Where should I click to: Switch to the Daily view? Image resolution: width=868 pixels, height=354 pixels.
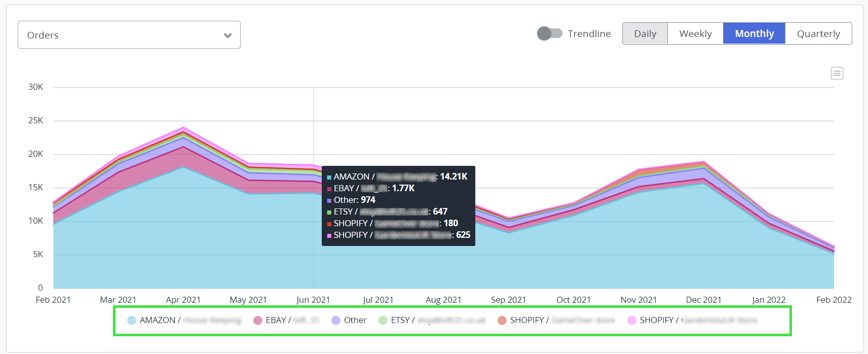pyautogui.click(x=645, y=33)
